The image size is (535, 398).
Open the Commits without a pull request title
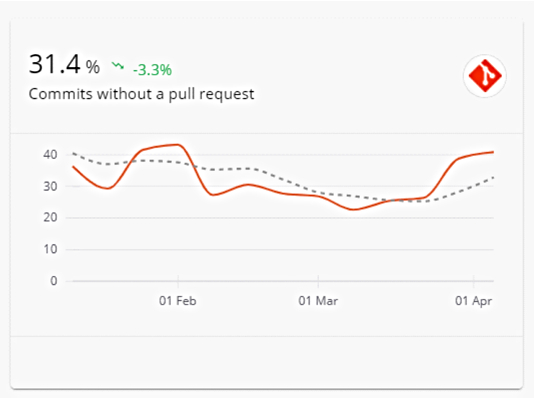(x=141, y=94)
